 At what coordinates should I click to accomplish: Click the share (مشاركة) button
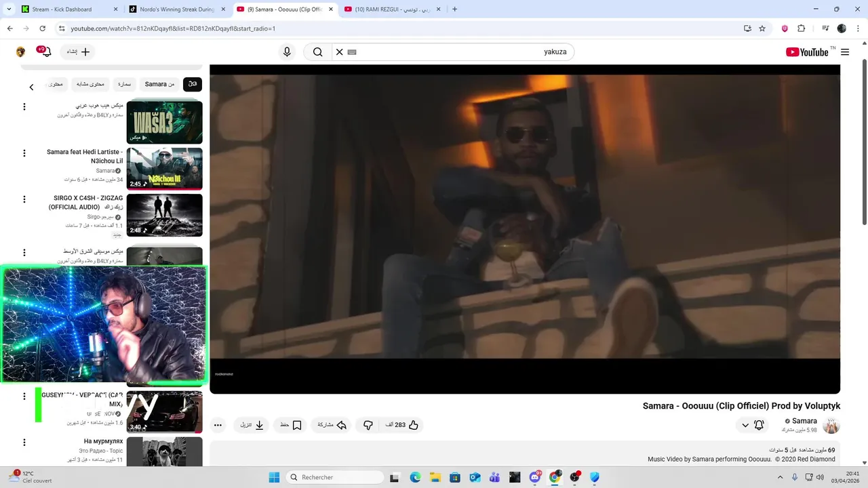pos(332,425)
